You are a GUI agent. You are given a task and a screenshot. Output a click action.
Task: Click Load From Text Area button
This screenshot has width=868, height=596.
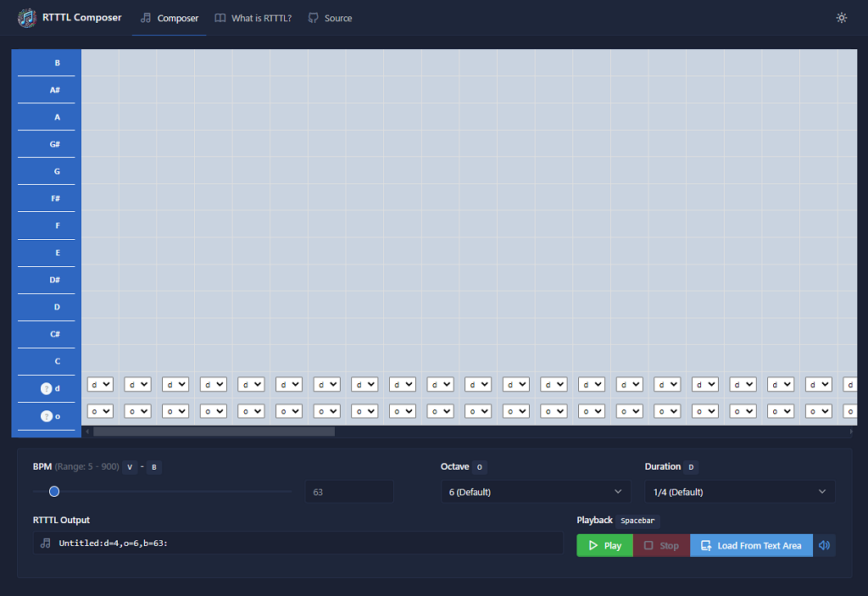(751, 545)
